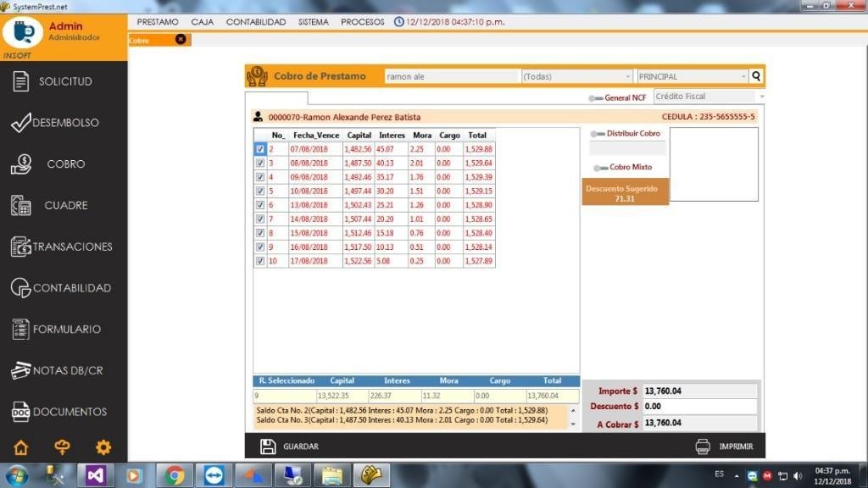
Task: Click the Imprimir printer icon
Action: [703, 446]
